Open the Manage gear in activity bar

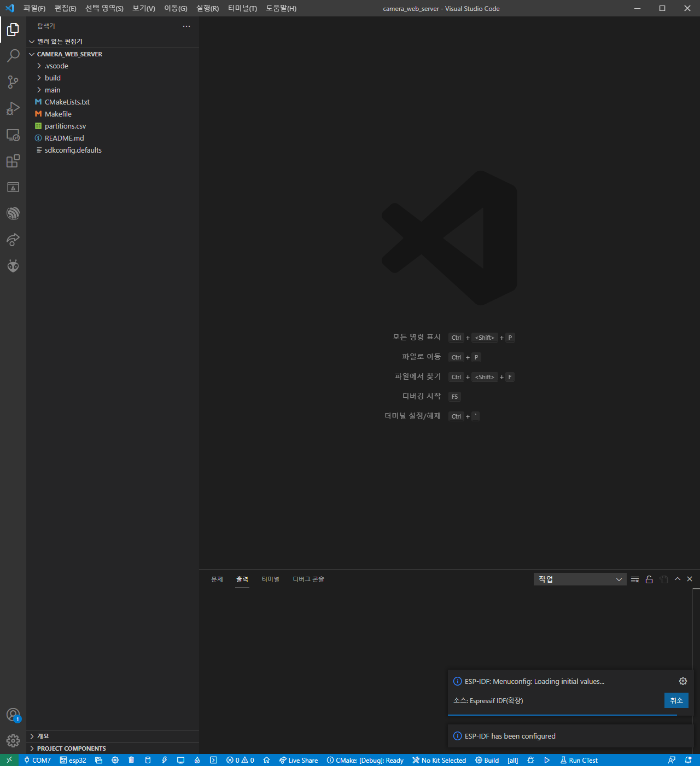tap(13, 741)
